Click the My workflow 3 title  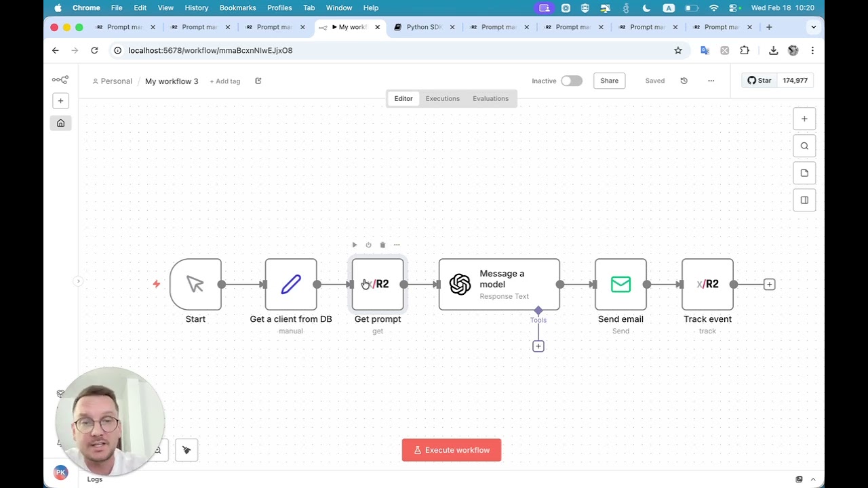(172, 81)
